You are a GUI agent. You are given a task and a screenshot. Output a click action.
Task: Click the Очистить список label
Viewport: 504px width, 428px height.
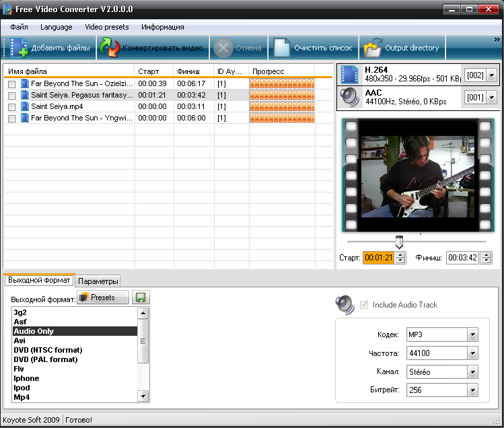click(323, 48)
